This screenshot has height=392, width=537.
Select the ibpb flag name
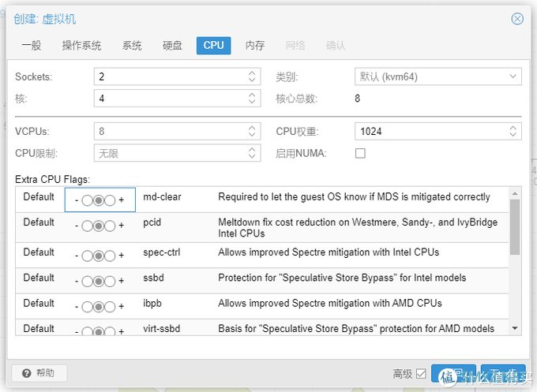(152, 304)
